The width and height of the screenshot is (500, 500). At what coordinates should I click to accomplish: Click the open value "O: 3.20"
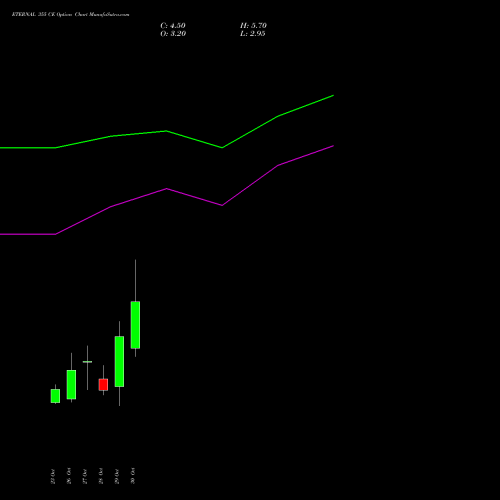click(173, 34)
